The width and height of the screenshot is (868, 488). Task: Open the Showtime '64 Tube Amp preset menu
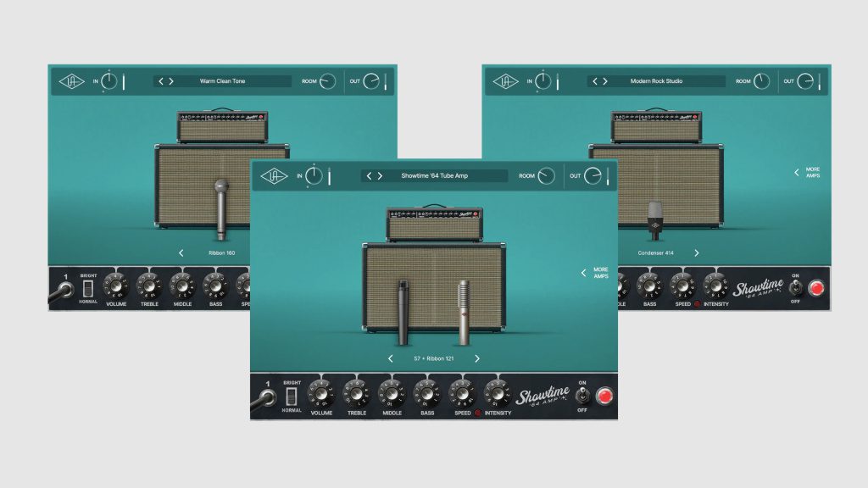coord(434,176)
